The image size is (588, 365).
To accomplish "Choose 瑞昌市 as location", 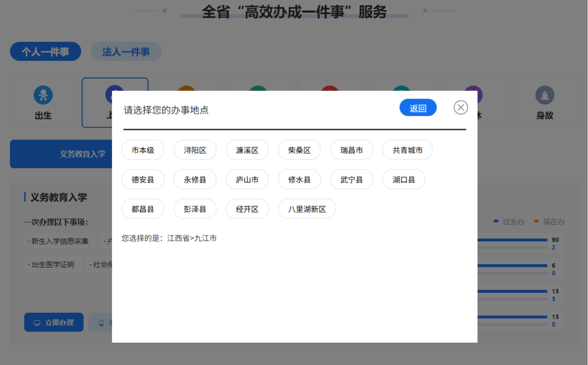I will [352, 150].
